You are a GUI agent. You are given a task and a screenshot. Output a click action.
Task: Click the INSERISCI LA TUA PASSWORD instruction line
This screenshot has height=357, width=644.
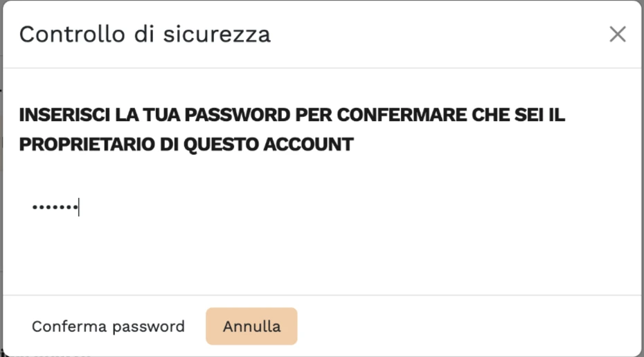(x=291, y=116)
